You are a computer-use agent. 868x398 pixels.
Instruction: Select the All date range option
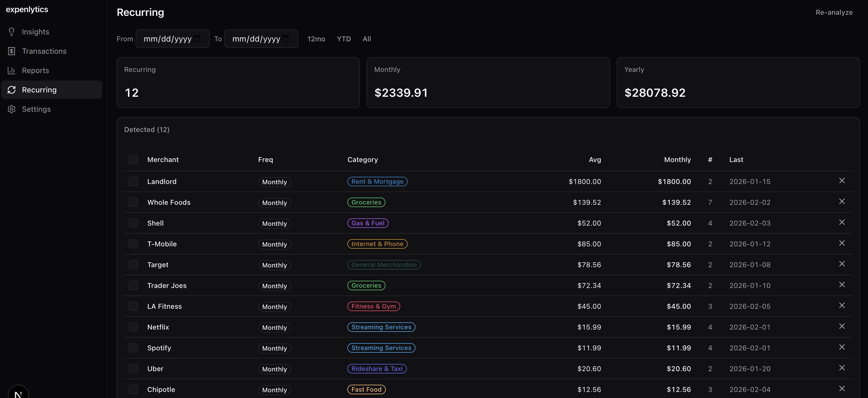(x=367, y=39)
